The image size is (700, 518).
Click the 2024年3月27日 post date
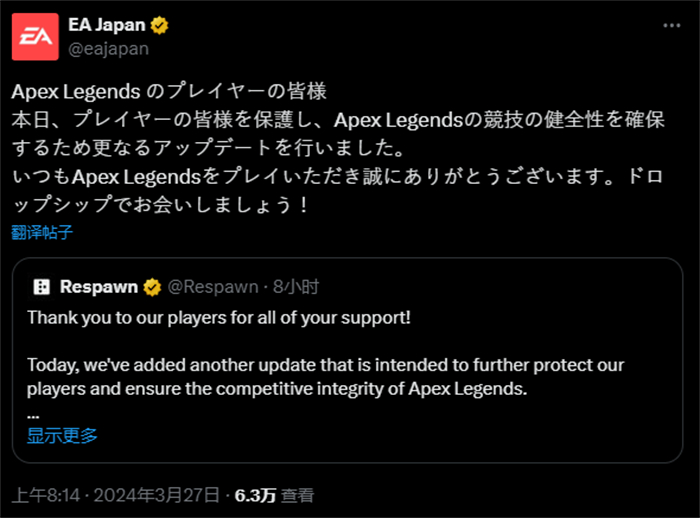157,495
